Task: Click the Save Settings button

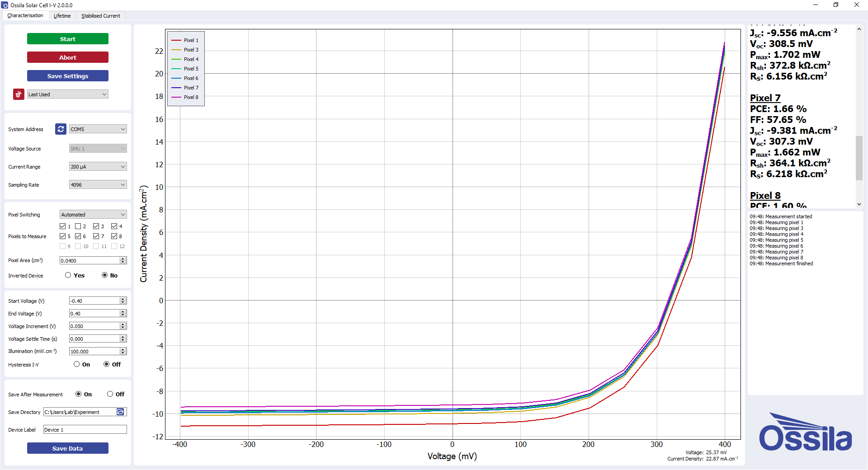Action: point(68,76)
